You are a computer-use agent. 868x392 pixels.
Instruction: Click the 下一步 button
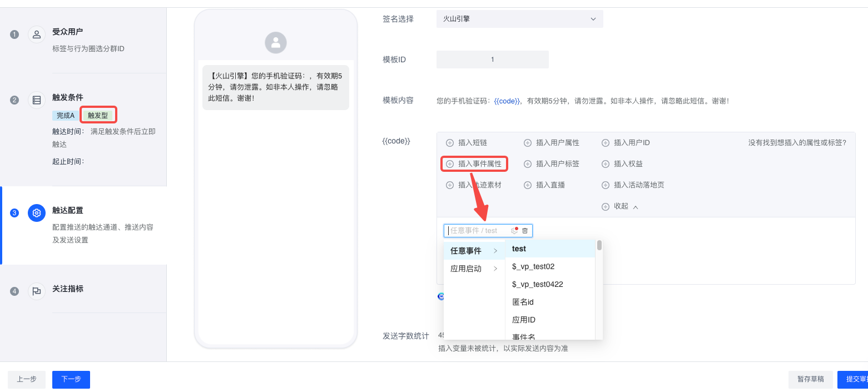click(x=71, y=379)
